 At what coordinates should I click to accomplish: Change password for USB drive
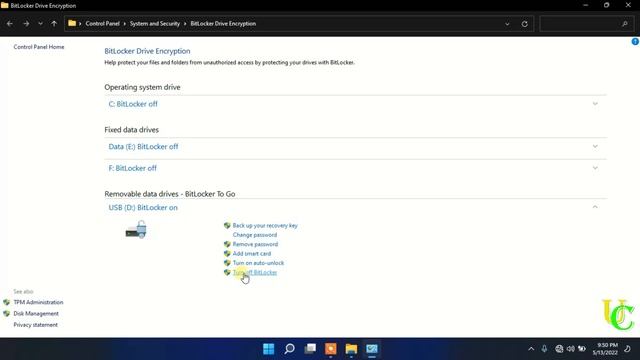[255, 235]
